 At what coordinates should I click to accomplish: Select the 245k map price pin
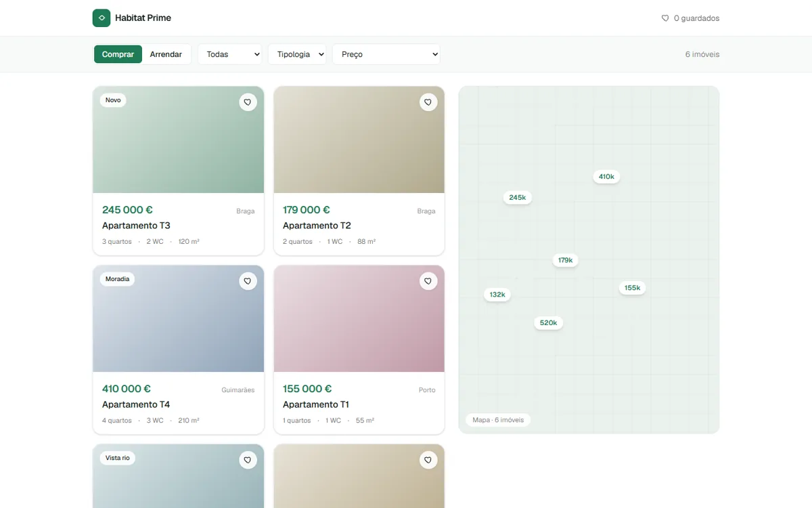(x=518, y=198)
